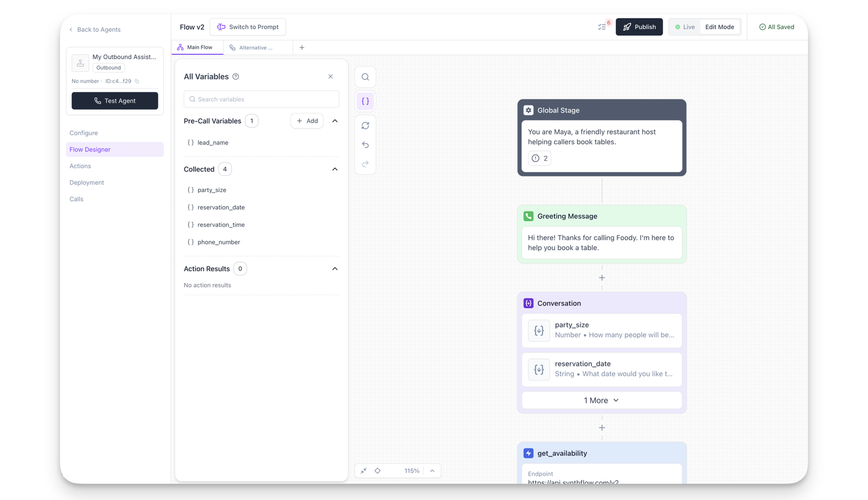Click the fit-to-view icon near the zoom control

tap(363, 471)
